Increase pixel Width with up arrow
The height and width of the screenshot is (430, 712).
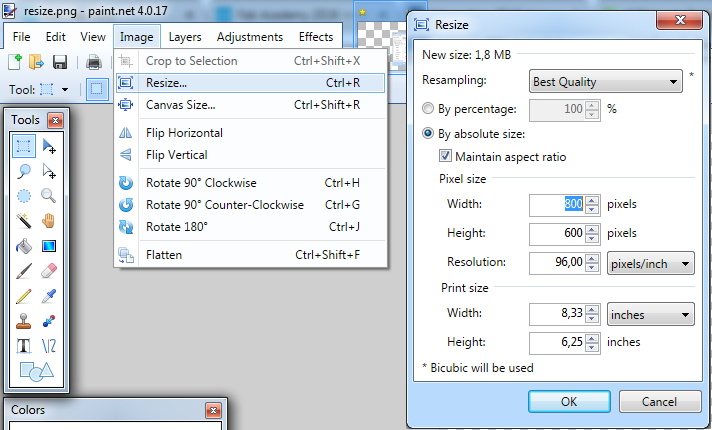click(x=591, y=200)
